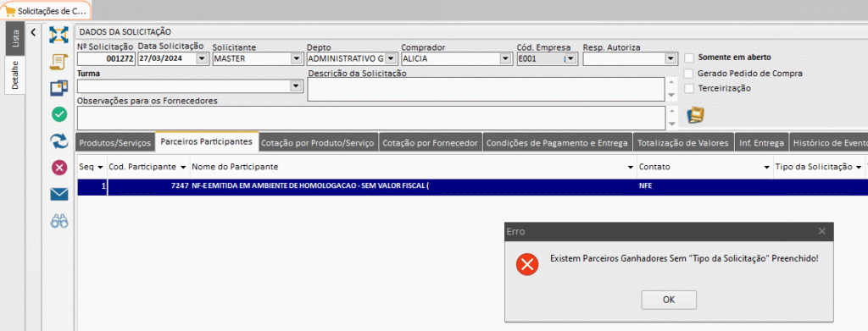Open the Data Solicitação date picker

pos(201,58)
